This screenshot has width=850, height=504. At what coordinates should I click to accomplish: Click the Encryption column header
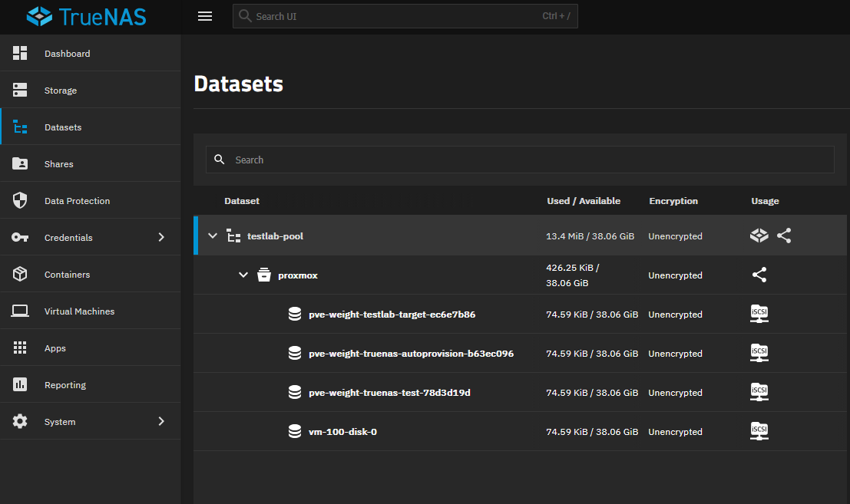[673, 201]
